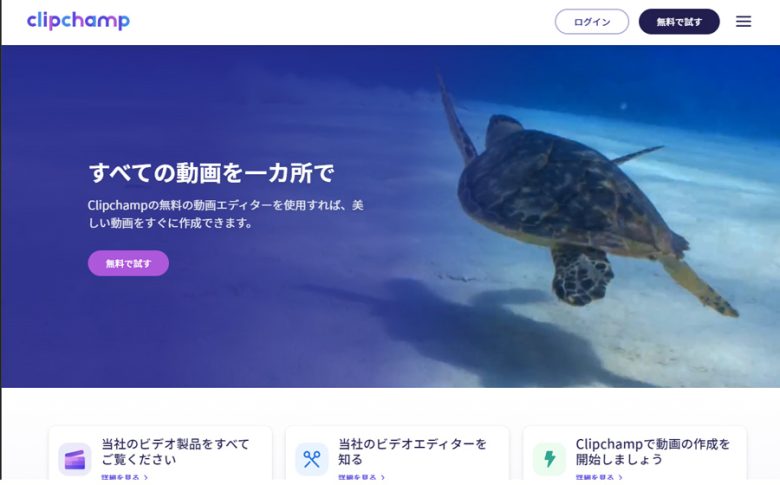The width and height of the screenshot is (780, 485).
Task: Click the Clipchampの無料の動画エディター description text
Action: (x=225, y=214)
